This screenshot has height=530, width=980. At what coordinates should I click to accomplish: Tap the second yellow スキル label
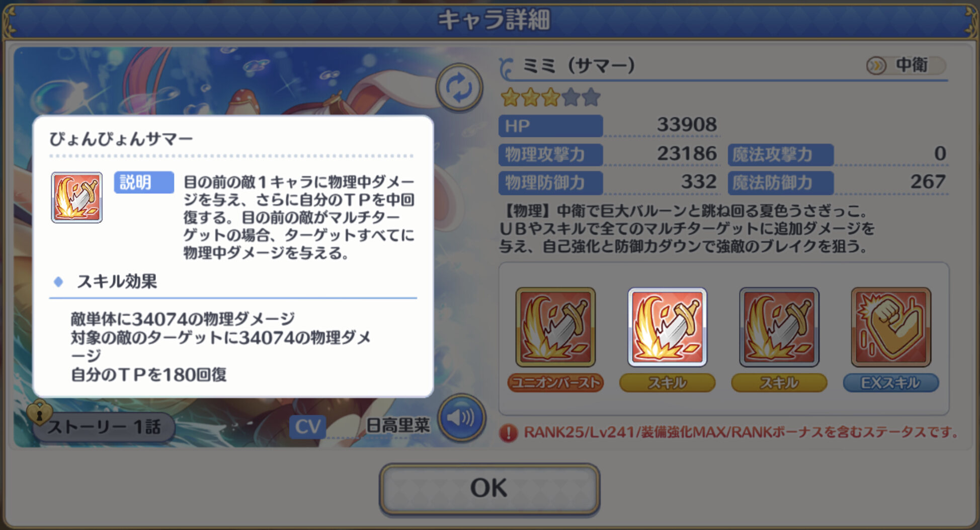tap(779, 383)
